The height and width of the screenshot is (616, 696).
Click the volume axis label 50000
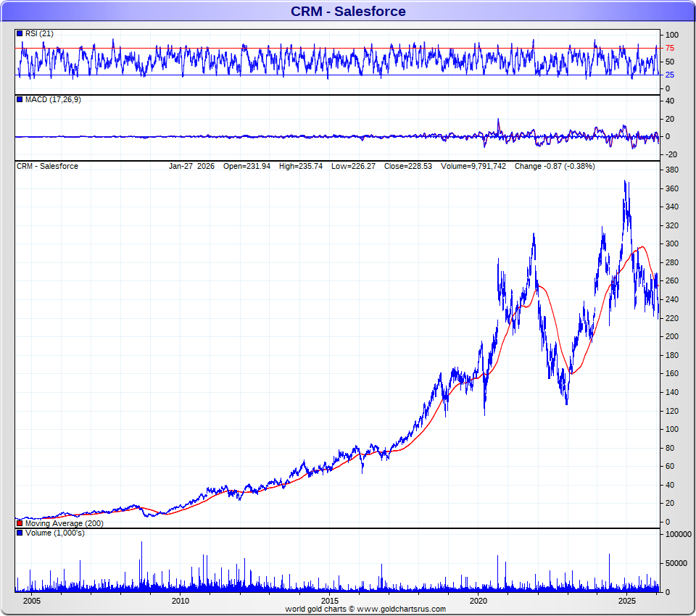coord(676,563)
